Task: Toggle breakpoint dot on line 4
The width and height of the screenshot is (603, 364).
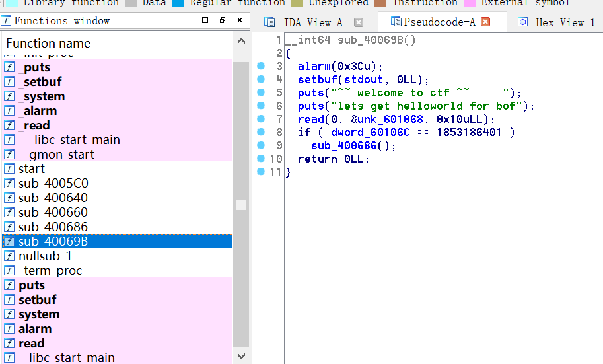Action: pos(261,79)
